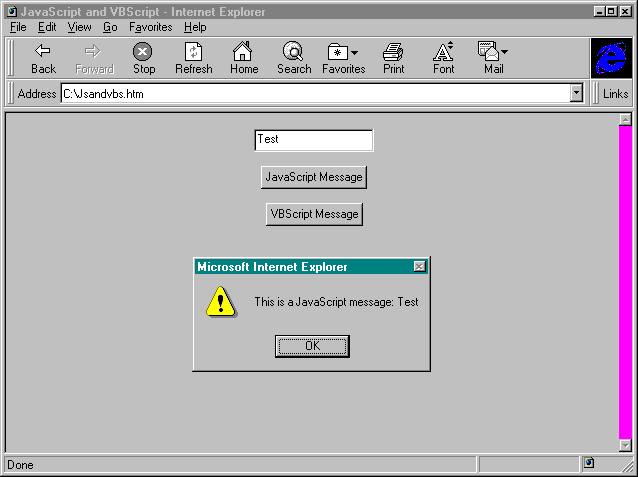Launch the Search magnifier icon
The image size is (638, 477).
293,51
